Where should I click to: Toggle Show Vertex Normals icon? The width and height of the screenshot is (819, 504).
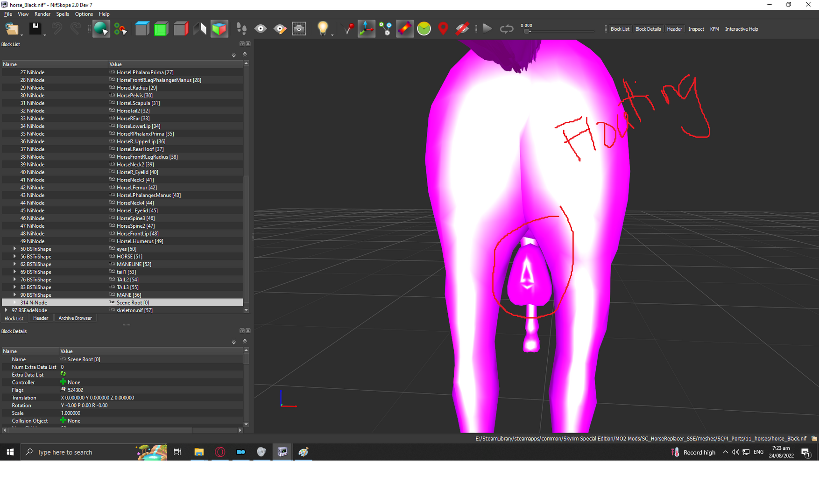point(348,29)
